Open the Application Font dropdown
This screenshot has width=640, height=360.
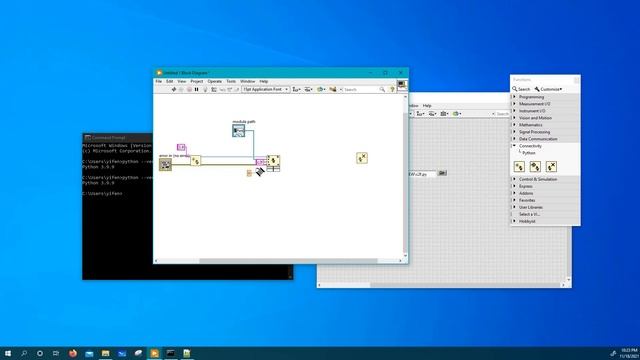[x=266, y=89]
